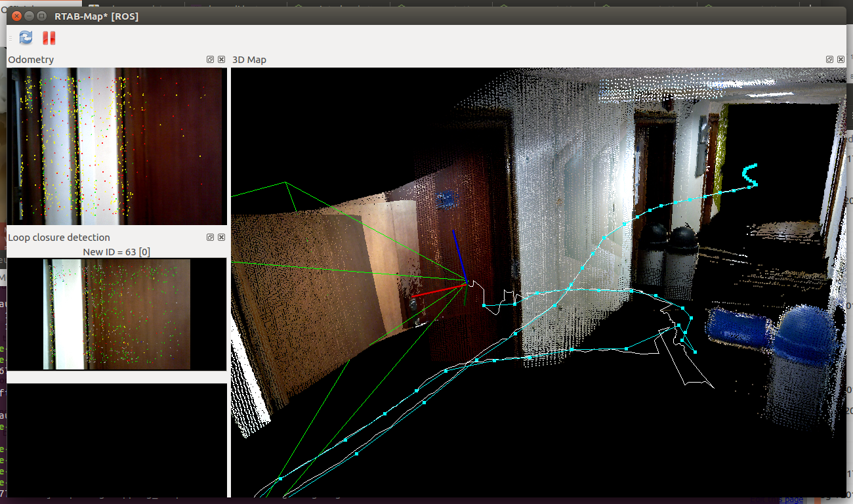Undock the 3D Map panel
This screenshot has height=504, width=853.
(x=830, y=60)
